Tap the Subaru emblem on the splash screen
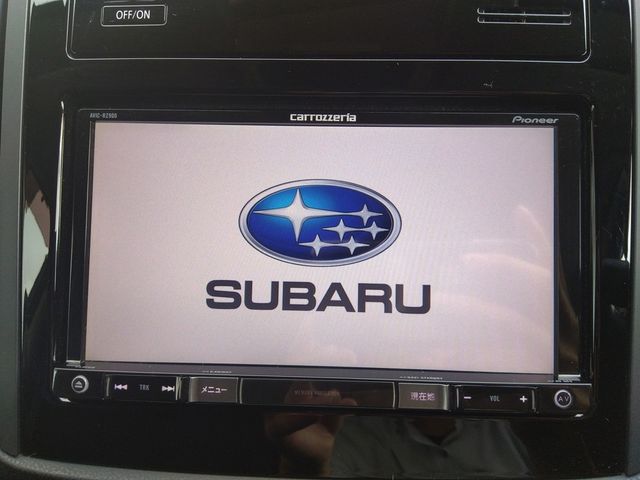This screenshot has height=480, width=640. coord(320,223)
